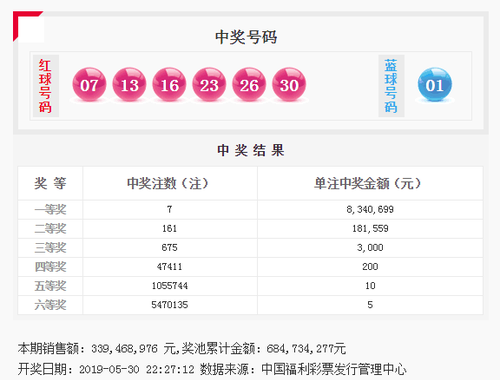Click red ball number 23

pyautogui.click(x=209, y=85)
